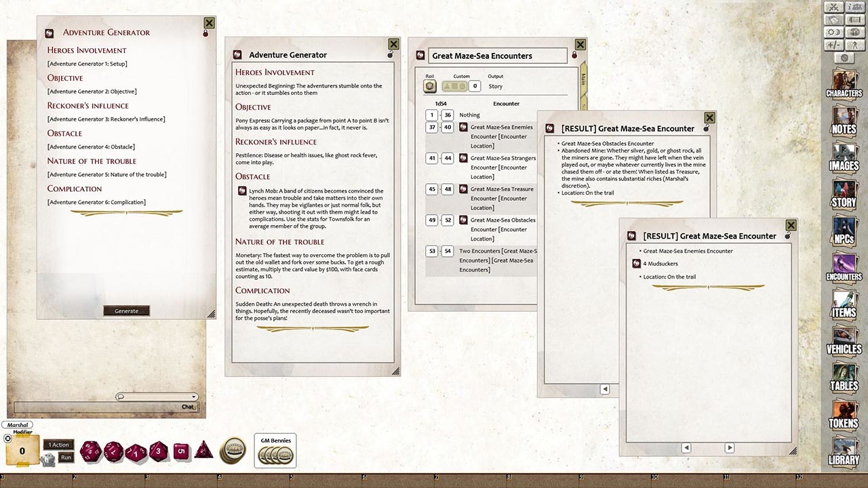Cycle the Output setting from Story
Image resolution: width=868 pixels, height=488 pixels.
tap(495, 86)
